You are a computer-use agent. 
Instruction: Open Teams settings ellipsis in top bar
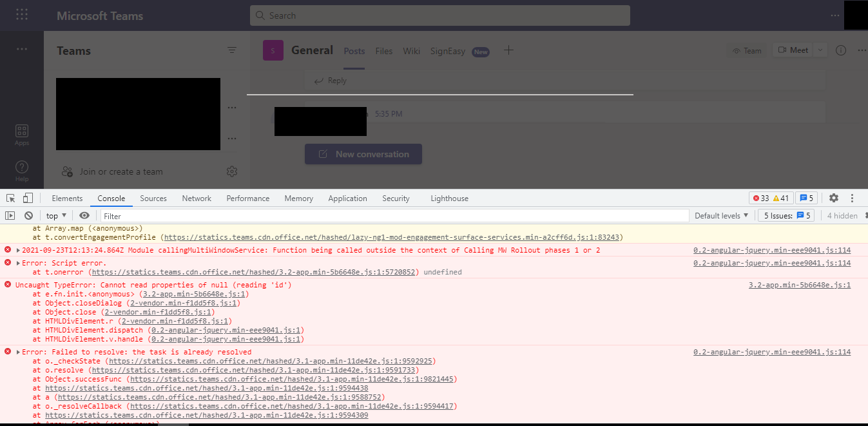click(835, 15)
